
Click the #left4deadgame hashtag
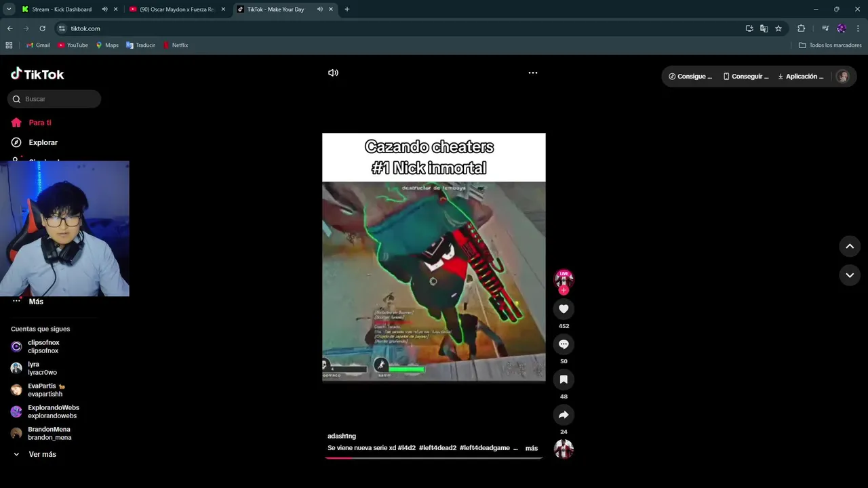pos(484,448)
